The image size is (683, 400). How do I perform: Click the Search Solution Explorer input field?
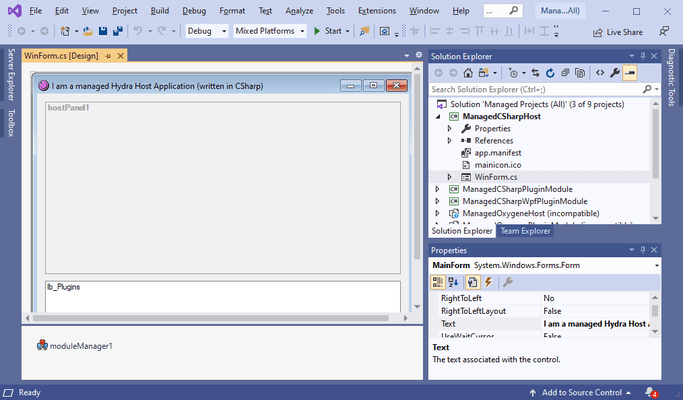point(536,89)
